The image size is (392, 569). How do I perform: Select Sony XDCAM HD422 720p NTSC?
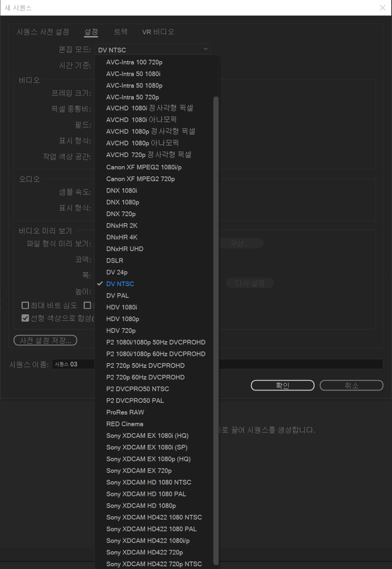pyautogui.click(x=154, y=564)
